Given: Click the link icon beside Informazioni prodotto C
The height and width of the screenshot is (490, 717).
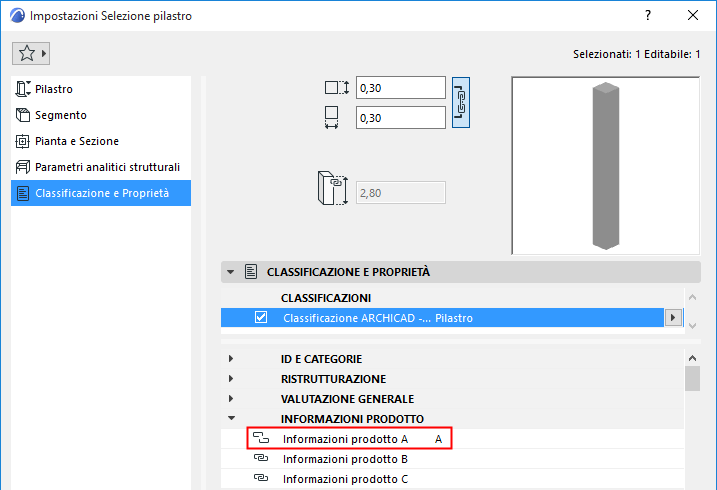Looking at the screenshot, I should (x=261, y=479).
